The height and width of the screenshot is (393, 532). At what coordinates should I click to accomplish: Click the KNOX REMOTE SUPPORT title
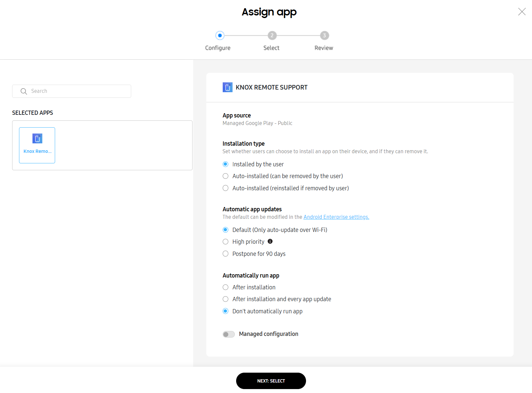[272, 87]
